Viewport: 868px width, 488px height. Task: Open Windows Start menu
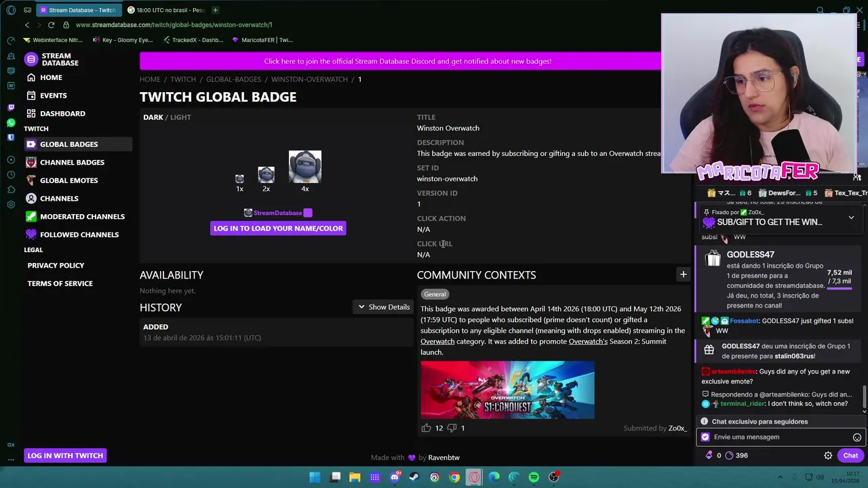(315, 477)
